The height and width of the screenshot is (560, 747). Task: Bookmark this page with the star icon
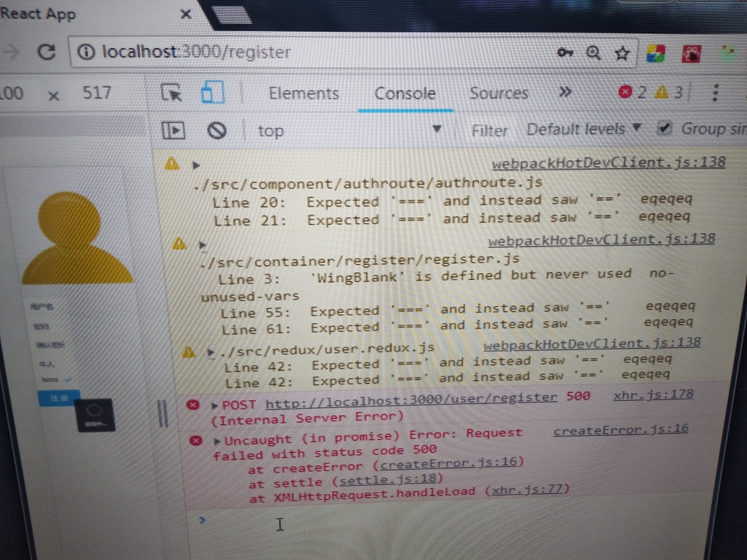pyautogui.click(x=622, y=53)
